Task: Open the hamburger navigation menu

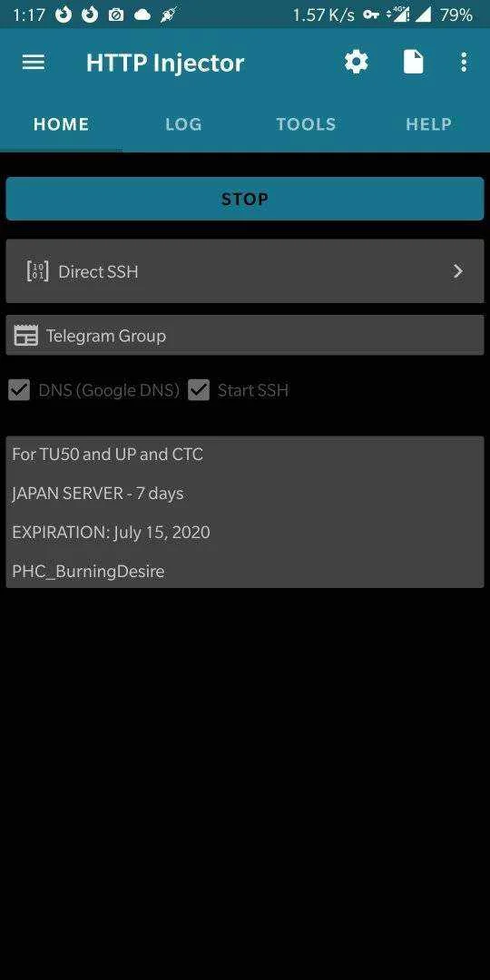Action: tap(34, 62)
